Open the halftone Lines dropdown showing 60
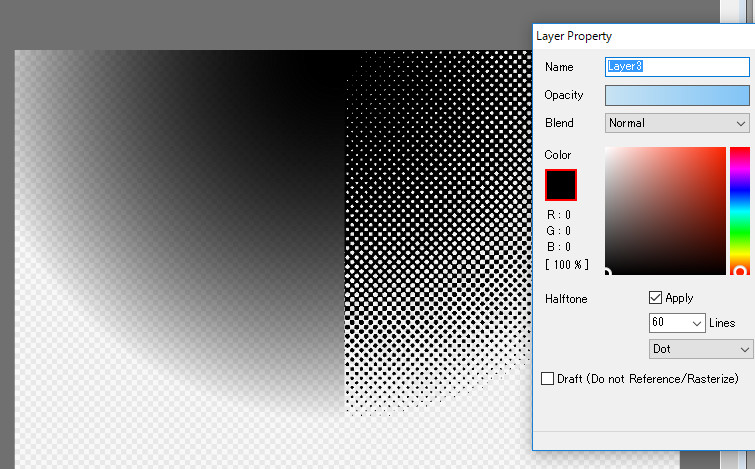Viewport: 755px width, 469px height. pos(677,323)
